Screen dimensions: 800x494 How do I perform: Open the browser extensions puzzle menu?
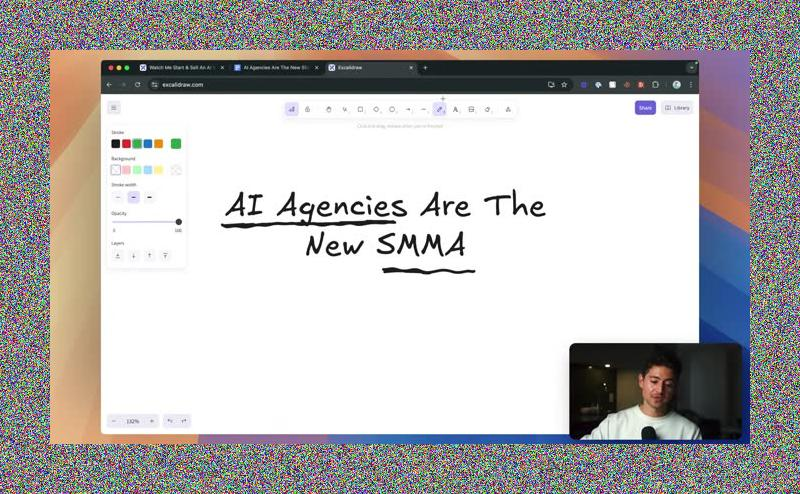tap(656, 85)
